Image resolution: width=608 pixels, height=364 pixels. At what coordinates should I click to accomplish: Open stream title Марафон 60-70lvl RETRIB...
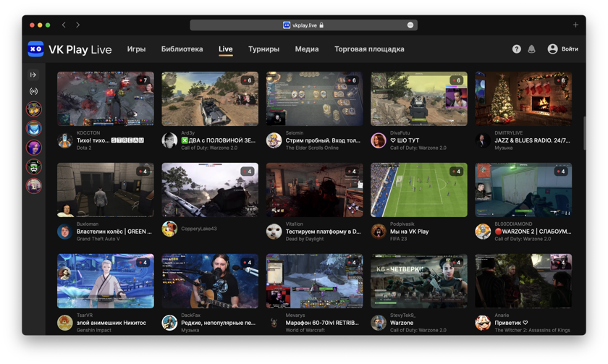(322, 323)
